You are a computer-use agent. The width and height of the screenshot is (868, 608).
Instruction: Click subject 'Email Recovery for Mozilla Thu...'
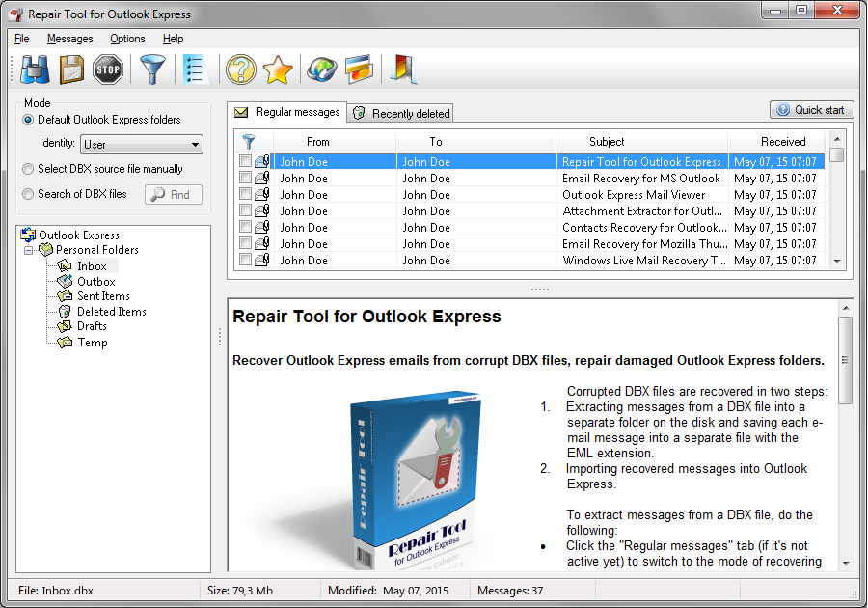(644, 243)
